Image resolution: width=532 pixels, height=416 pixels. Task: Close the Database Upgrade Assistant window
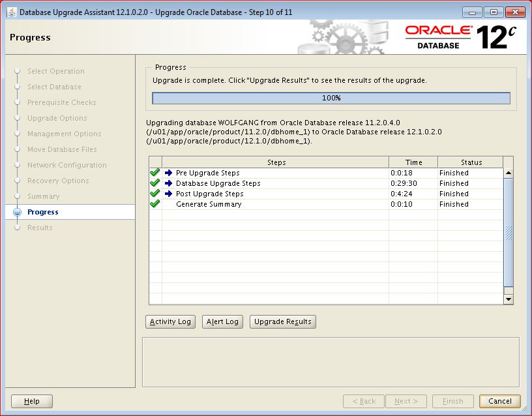click(x=515, y=12)
